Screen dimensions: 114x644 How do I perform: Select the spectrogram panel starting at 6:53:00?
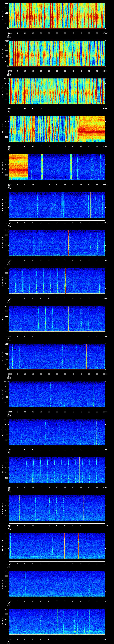pos(57,281)
